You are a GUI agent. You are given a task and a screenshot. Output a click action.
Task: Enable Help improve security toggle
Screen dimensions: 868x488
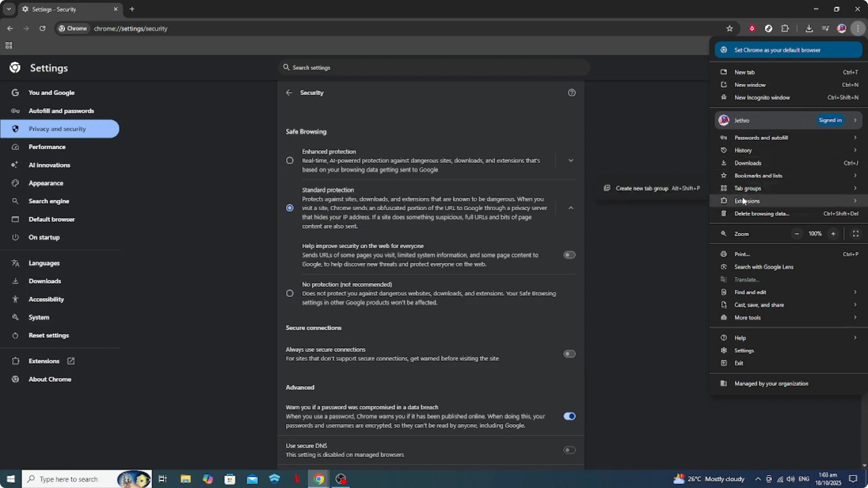click(569, 255)
